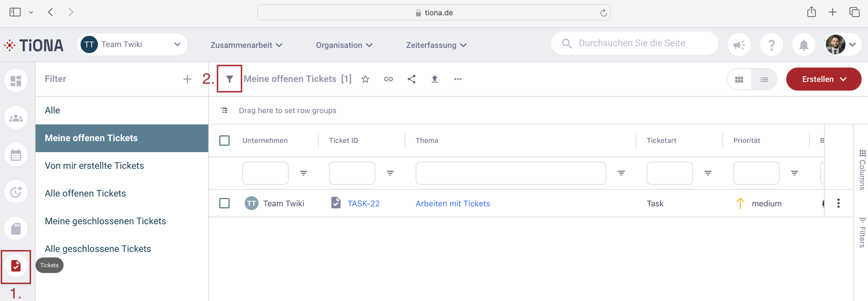Viewport: 868px width, 301px height.
Task: Click the site search field
Action: (x=635, y=43)
